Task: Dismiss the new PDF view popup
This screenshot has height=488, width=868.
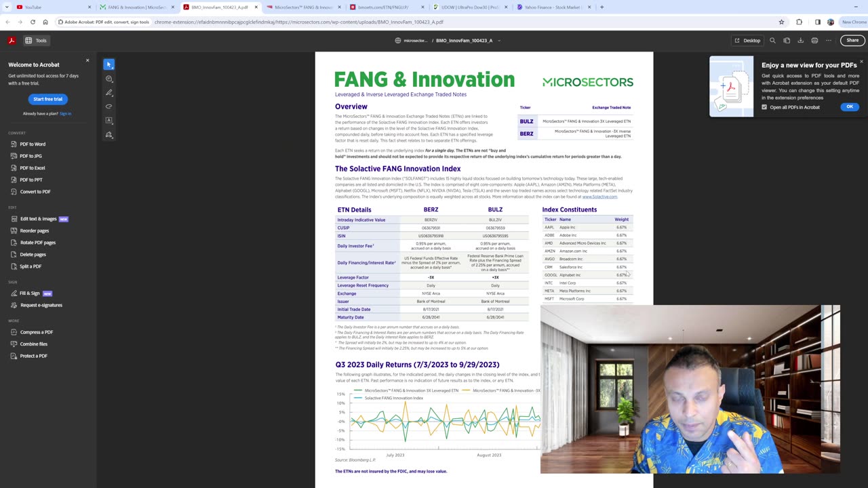Action: pyautogui.click(x=861, y=62)
